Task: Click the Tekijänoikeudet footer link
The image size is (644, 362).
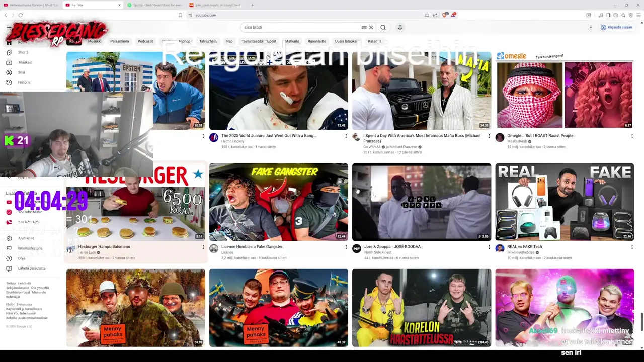Action: (17, 288)
